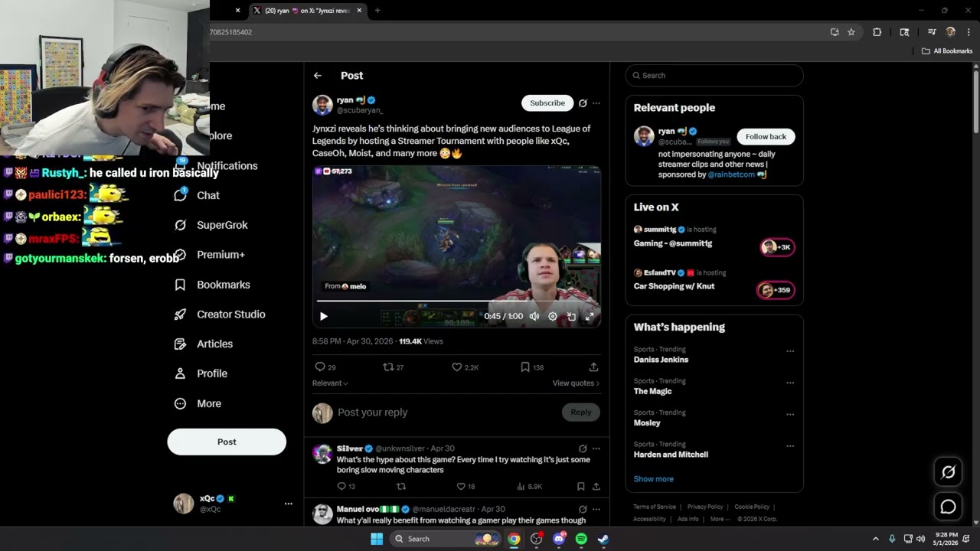Comment on Silver's reply
The height and width of the screenshot is (551, 980).
click(x=341, y=486)
